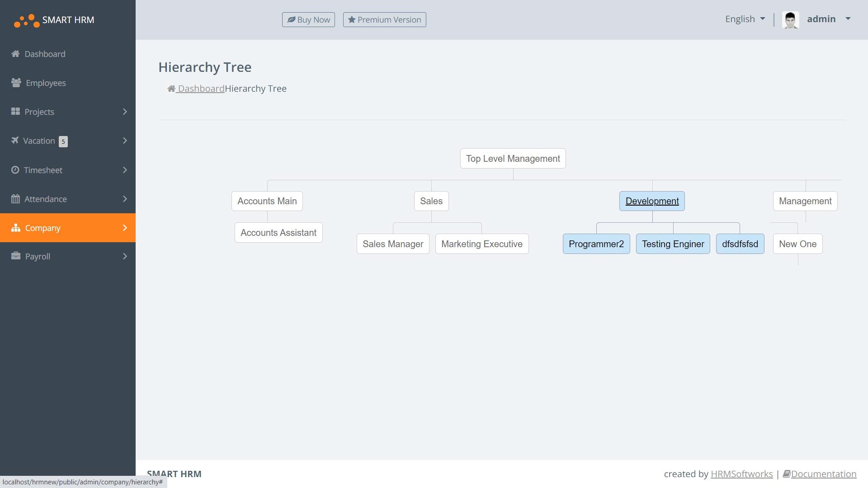Expand the Timesheet submenu chevron
The width and height of the screenshot is (868, 488).
(125, 170)
